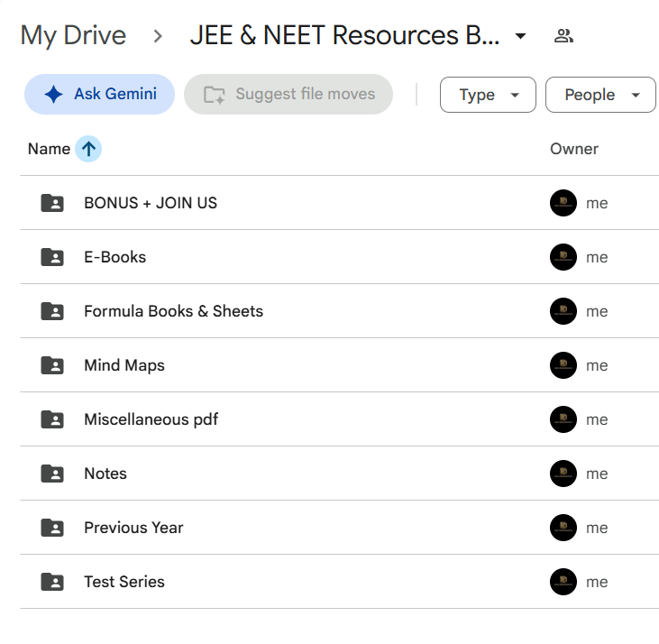Click the breadcrumb chevron after My Drive
The width and height of the screenshot is (659, 644).
click(158, 36)
